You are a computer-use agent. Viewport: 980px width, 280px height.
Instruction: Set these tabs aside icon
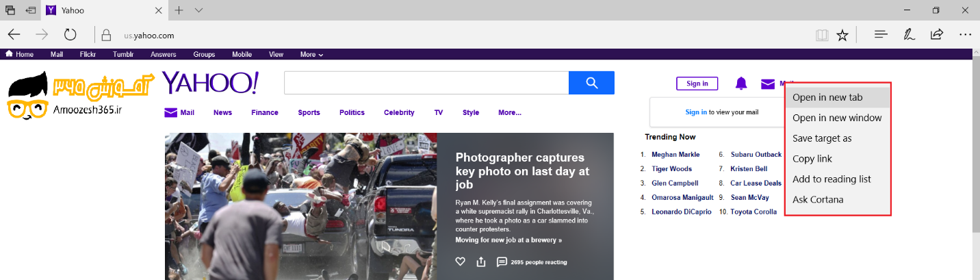coord(31,10)
